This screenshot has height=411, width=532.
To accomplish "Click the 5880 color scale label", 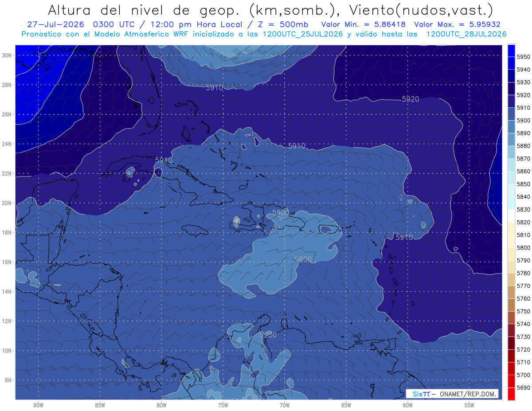I will tap(524, 146).
